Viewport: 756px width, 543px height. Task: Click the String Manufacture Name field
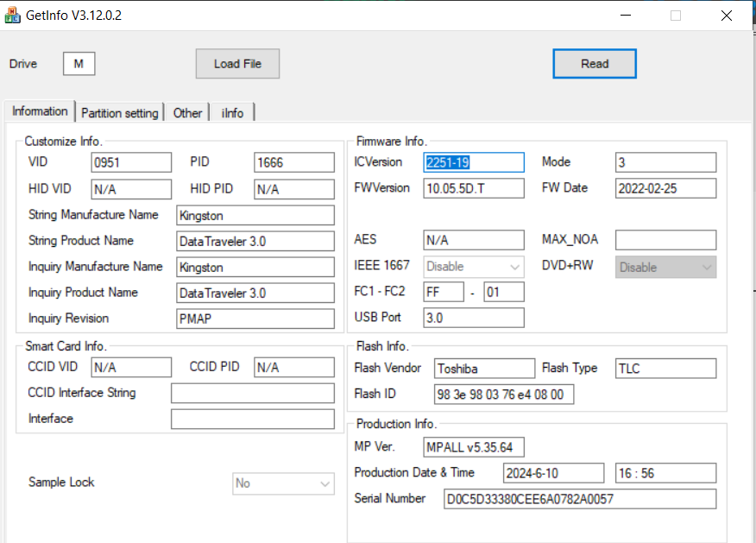(255, 216)
